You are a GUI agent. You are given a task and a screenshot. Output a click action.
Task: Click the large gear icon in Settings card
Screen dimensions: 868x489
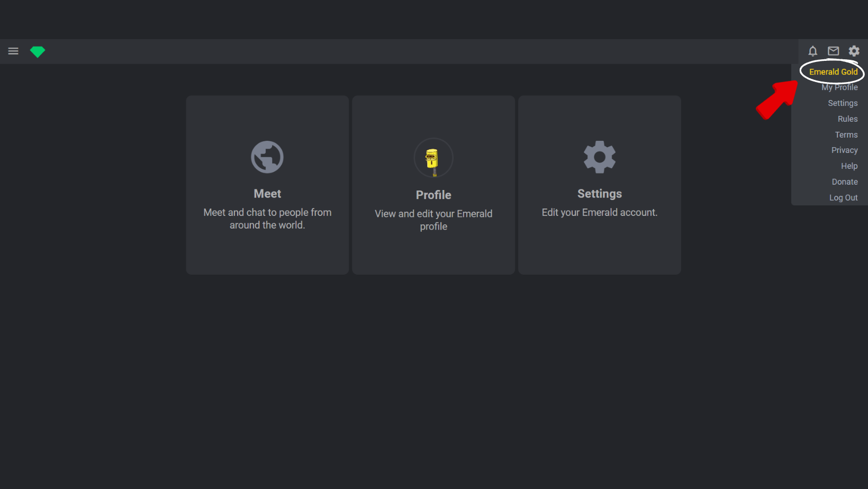click(x=599, y=157)
